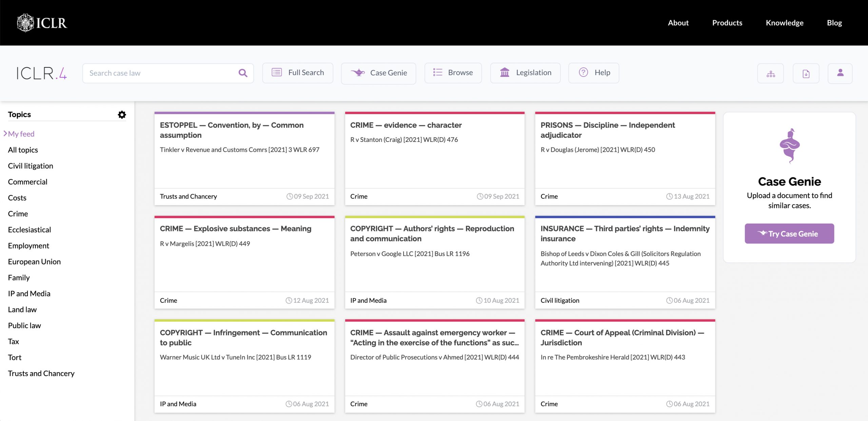The width and height of the screenshot is (868, 421).
Task: Click the sitemap hierarchy icon
Action: coord(770,73)
